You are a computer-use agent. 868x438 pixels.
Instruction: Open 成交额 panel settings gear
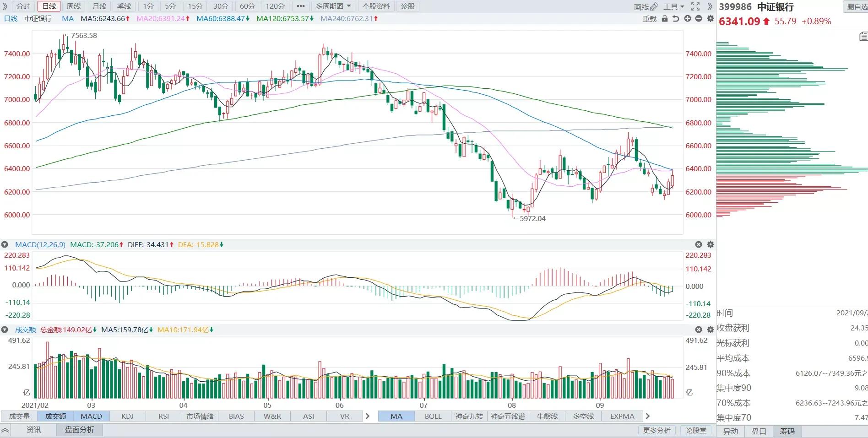(711, 330)
